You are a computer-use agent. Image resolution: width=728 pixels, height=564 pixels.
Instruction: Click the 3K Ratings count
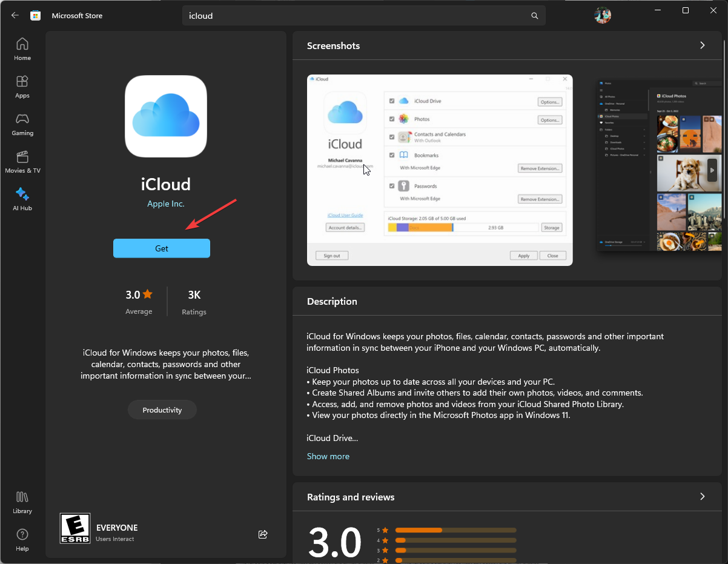pyautogui.click(x=194, y=302)
